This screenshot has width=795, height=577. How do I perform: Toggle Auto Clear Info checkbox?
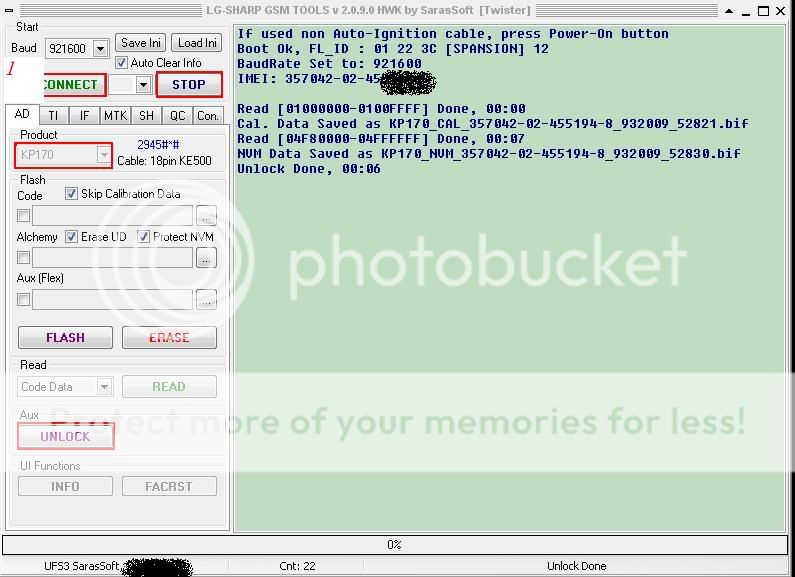point(121,63)
